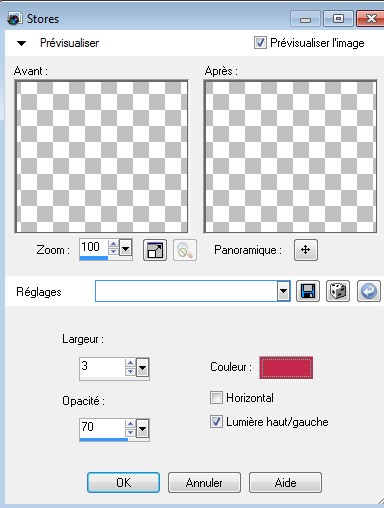
Task: Open the Zoom value dropdown arrow
Action: pos(126,248)
